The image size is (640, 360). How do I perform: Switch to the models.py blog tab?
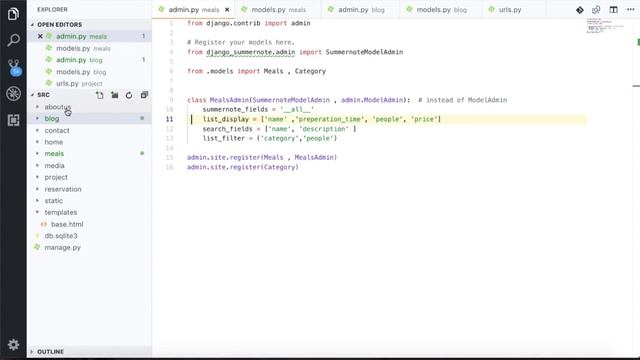pos(441,9)
